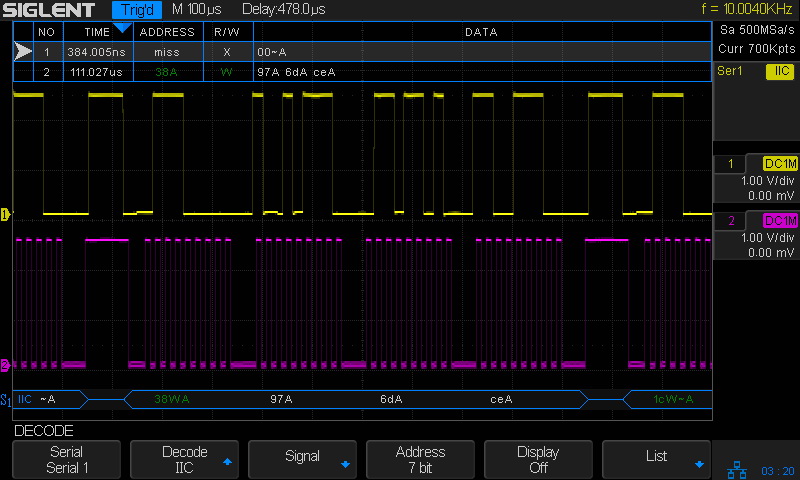Click the blue trigger position marker triangle
Screen dimensions: 800x480
coord(122,27)
